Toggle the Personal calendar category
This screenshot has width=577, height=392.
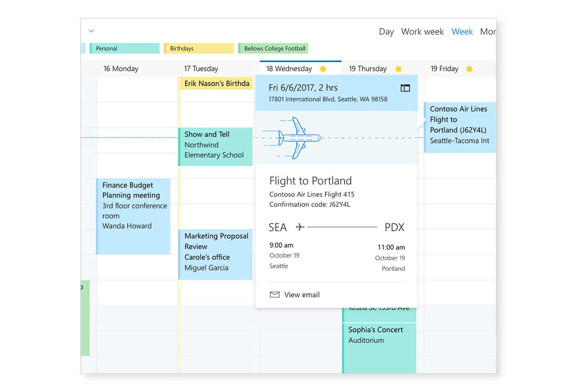tap(124, 48)
